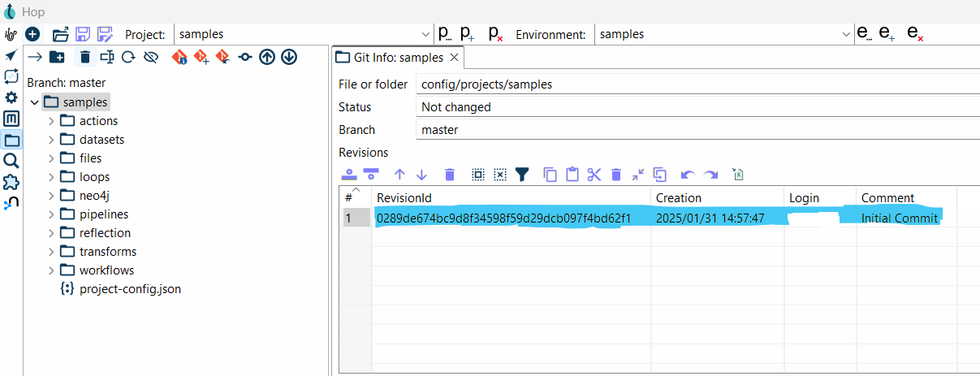Close the Git Info: samples tab

click(454, 58)
